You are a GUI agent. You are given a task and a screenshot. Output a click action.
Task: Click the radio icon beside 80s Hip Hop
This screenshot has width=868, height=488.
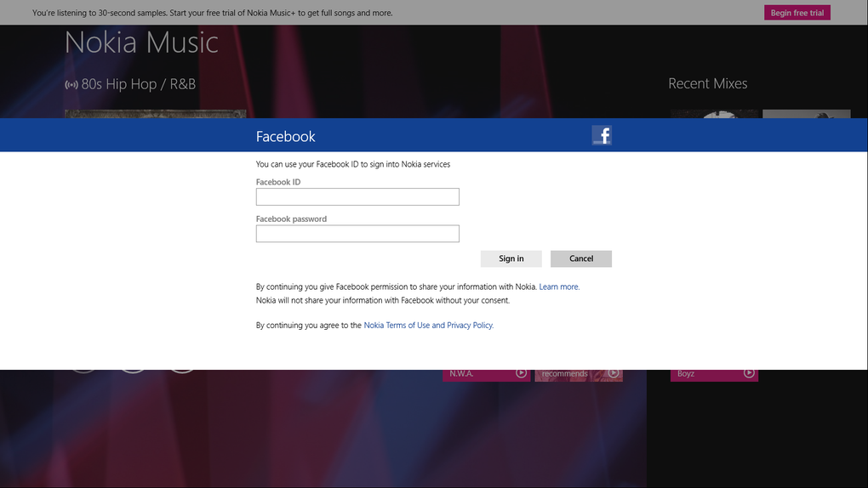coord(71,85)
